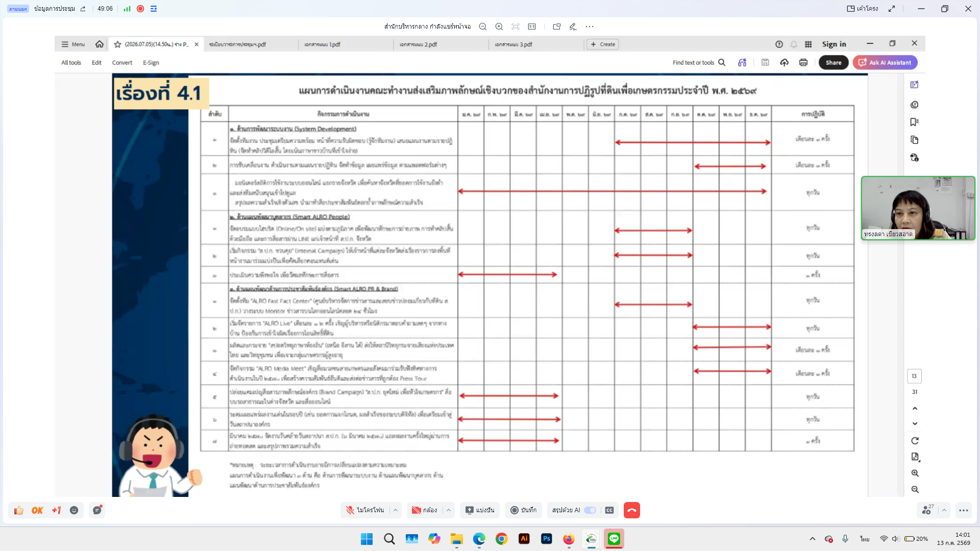Go to next page with down chevron

915,423
